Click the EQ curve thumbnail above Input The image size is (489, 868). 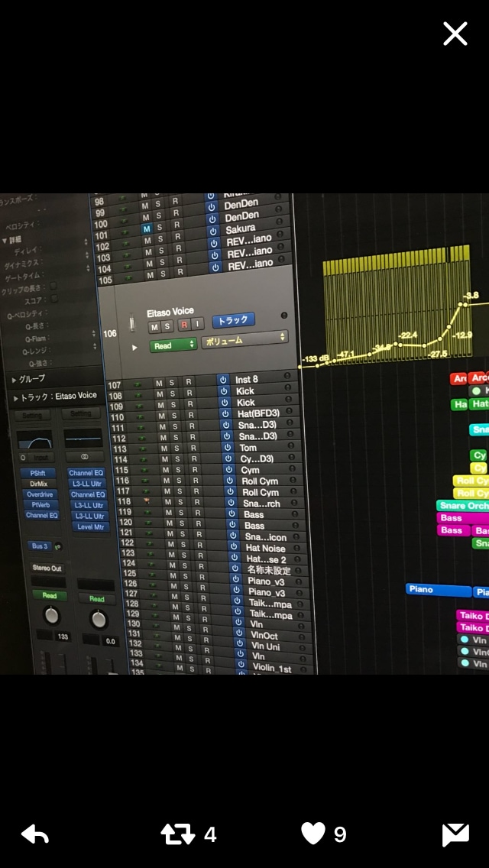(34, 440)
